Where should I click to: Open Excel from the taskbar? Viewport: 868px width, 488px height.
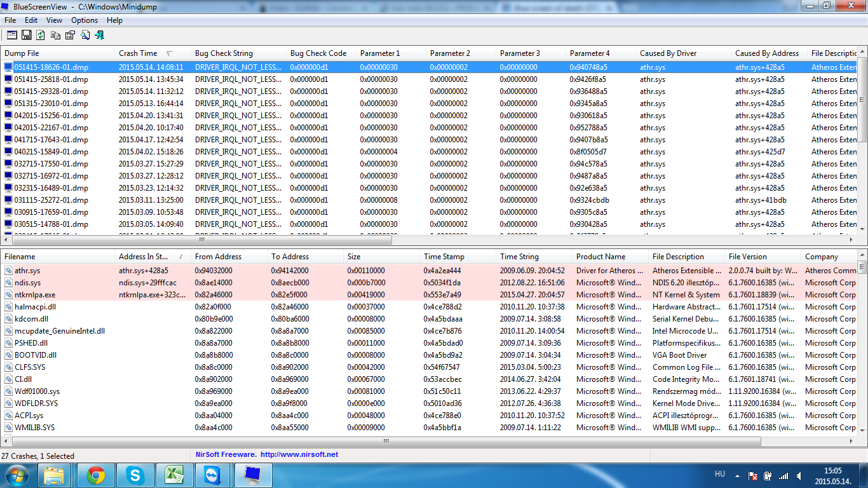click(175, 475)
